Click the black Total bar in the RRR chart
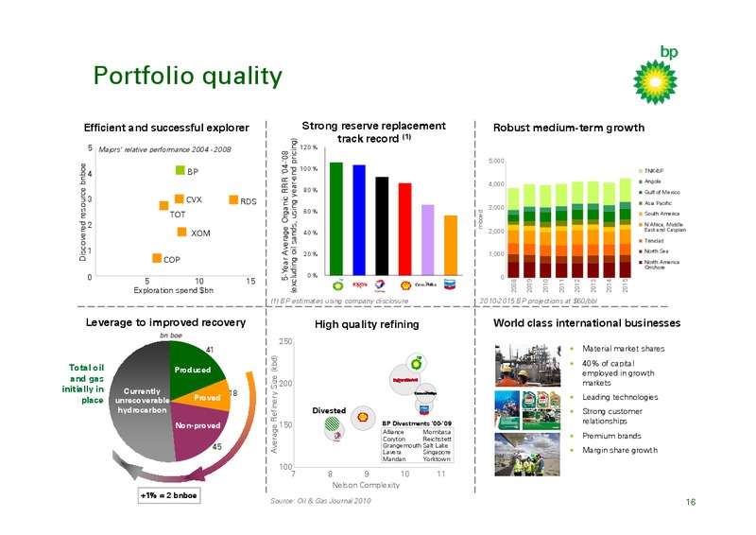The image size is (756, 535). 382,226
